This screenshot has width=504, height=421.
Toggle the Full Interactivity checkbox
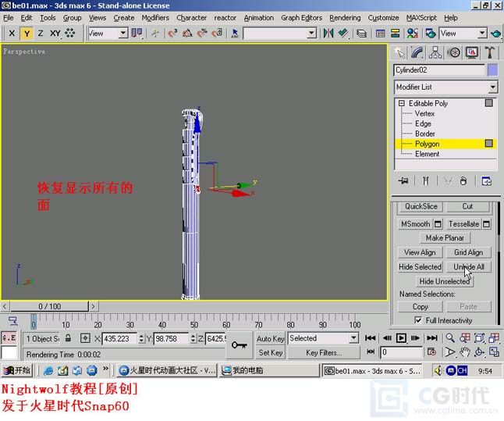419,320
